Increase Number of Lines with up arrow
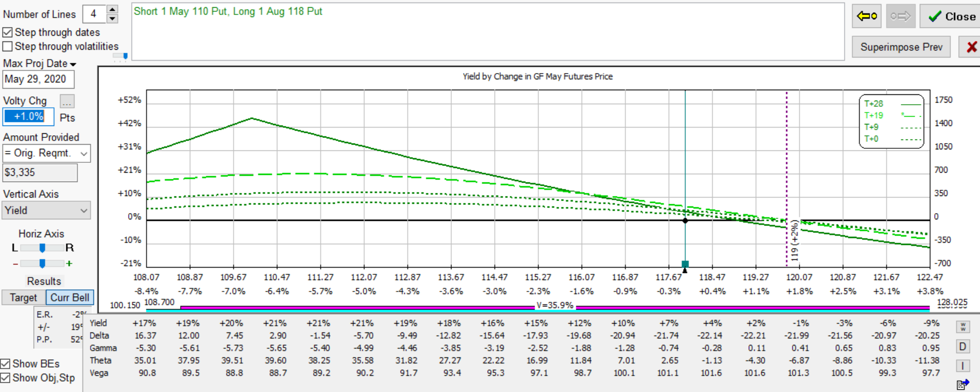 pyautogui.click(x=112, y=9)
